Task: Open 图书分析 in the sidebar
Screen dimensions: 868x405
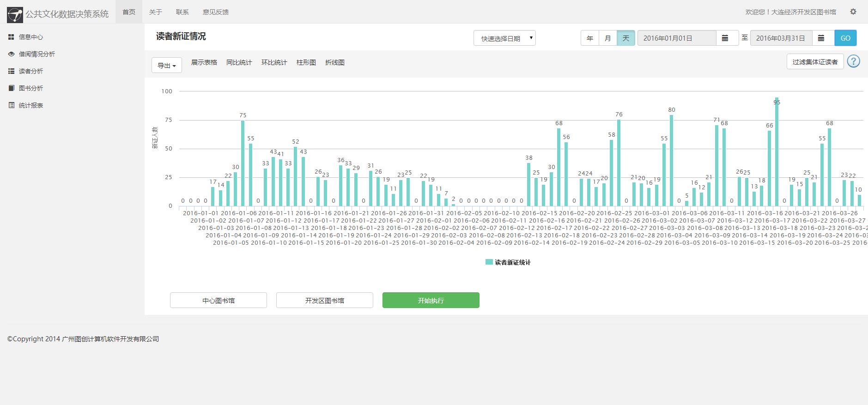Action: 31,88
